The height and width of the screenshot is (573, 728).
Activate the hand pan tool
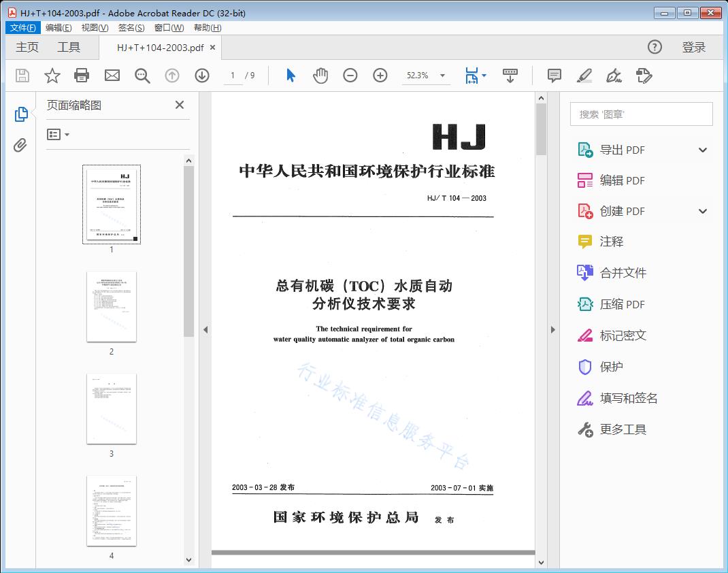click(x=320, y=76)
